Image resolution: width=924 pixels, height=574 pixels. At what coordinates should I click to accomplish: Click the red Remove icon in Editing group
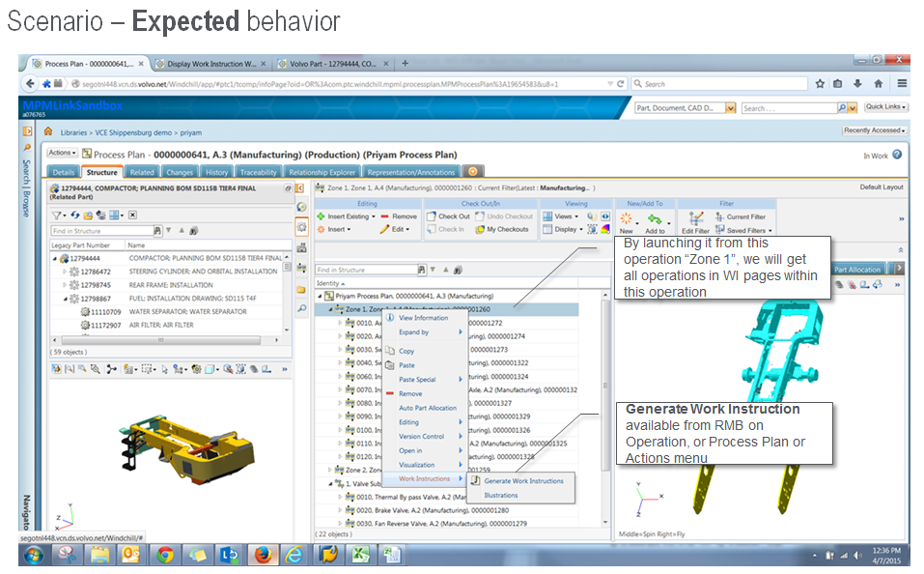tap(385, 216)
